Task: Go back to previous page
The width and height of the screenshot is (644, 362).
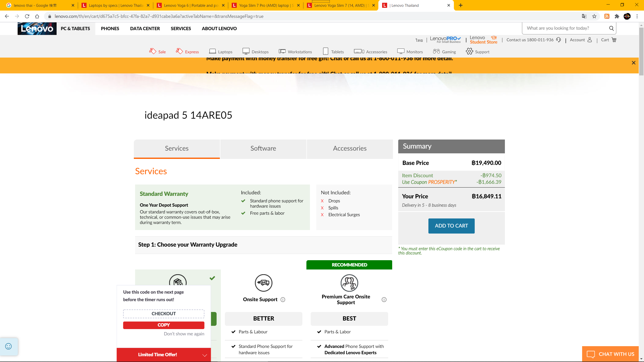Action: [x=7, y=16]
